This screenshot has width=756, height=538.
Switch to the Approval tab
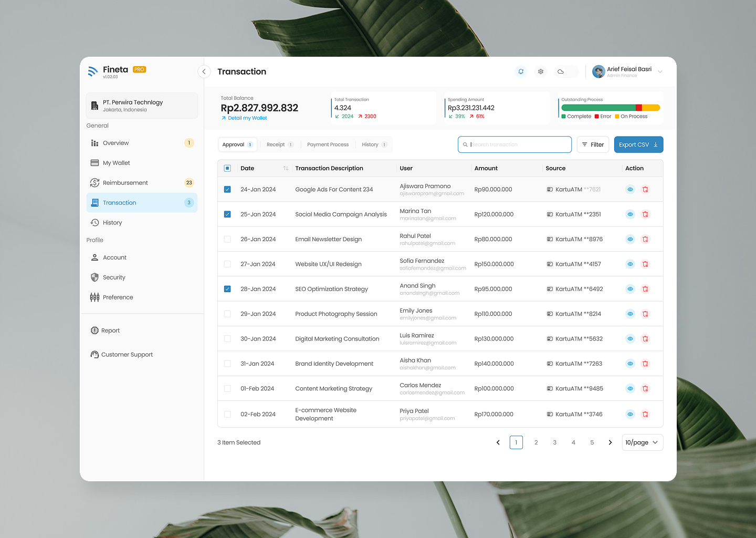[x=238, y=144]
